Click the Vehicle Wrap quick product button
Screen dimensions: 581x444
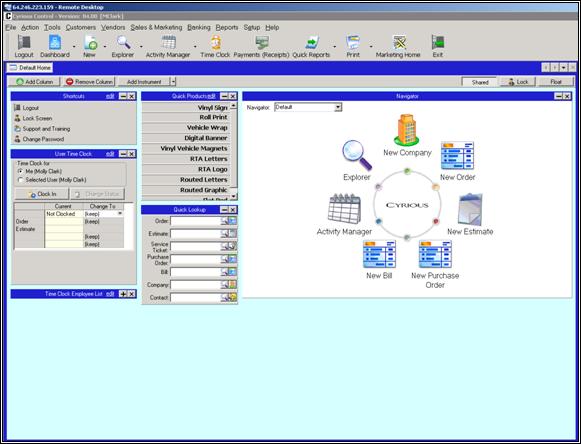(186, 127)
